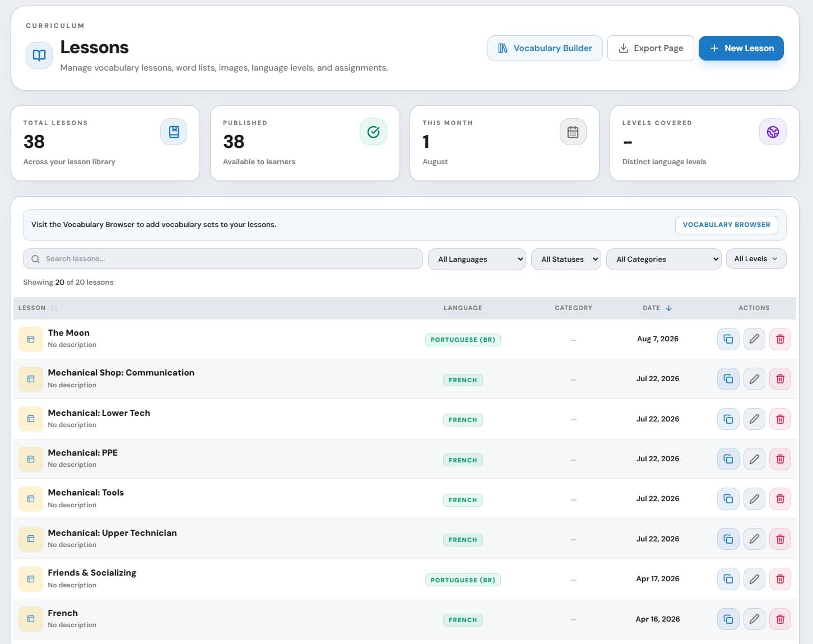Screen dimensions: 813x644
Task: Click the This Month calendar icon
Action: pyautogui.click(x=573, y=132)
